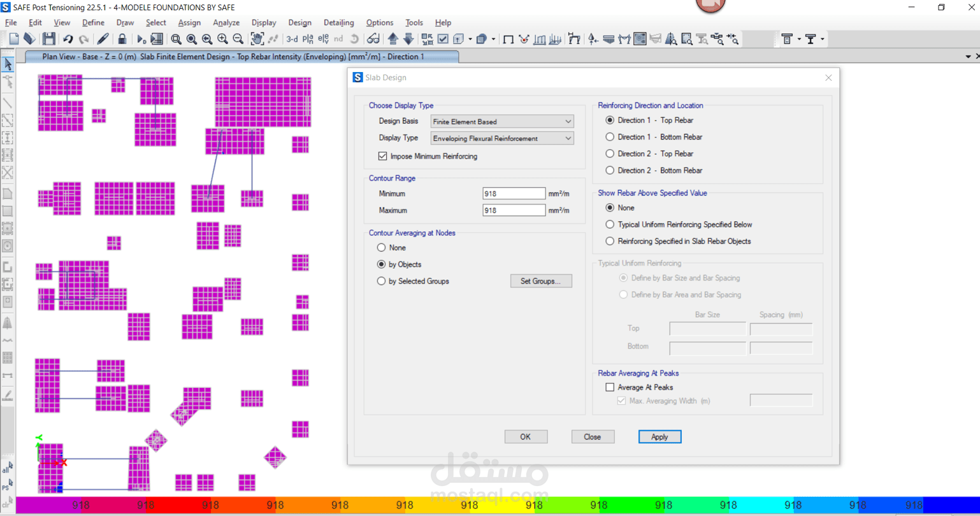The image size is (980, 516).
Task: Click the rubber band zoom icon
Action: tap(177, 39)
